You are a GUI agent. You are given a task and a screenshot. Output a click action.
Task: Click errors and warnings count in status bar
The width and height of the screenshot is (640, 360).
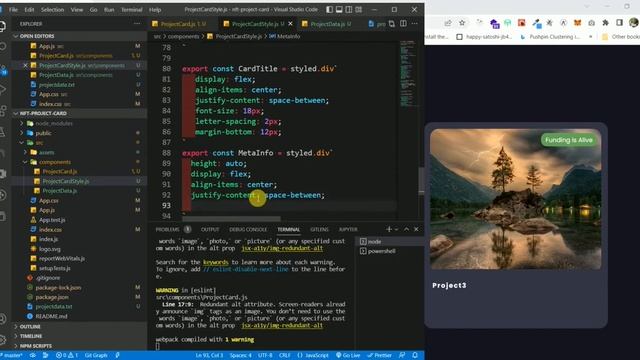pyautogui.click(x=67, y=355)
